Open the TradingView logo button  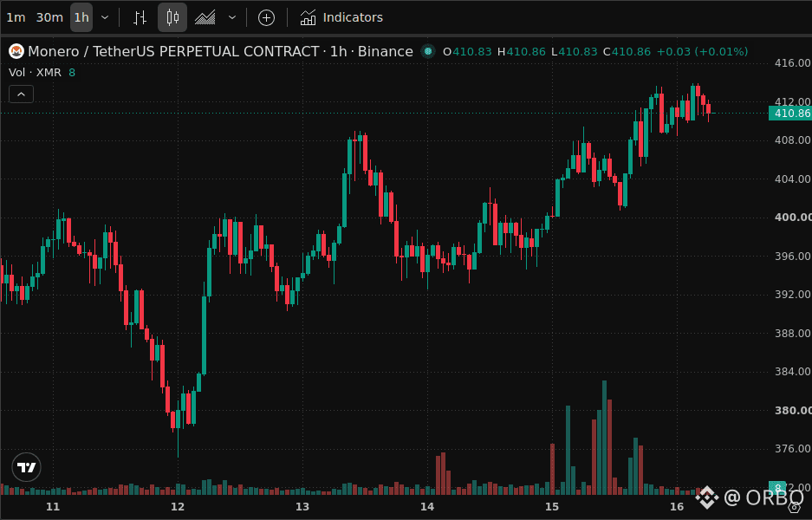[26, 468]
